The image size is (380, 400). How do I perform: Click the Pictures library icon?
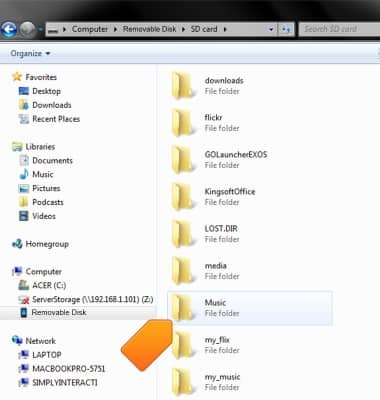coord(24,188)
